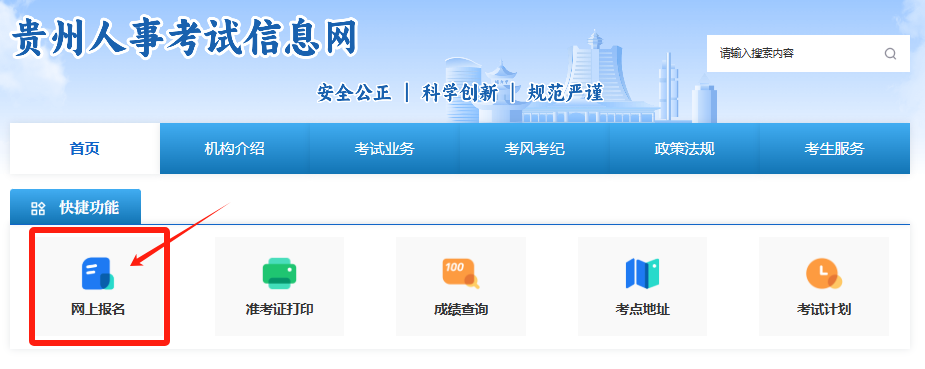
Task: Click the blue map icon for 考点地址
Action: (x=642, y=274)
